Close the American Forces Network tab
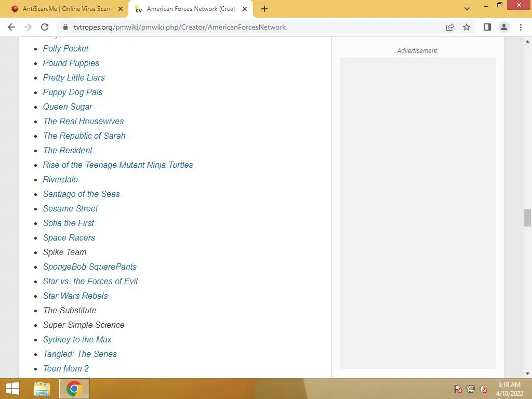The height and width of the screenshot is (399, 532). 245,9
